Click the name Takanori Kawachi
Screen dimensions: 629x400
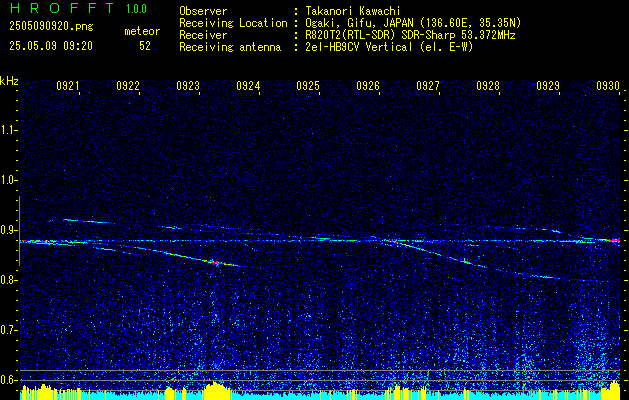pos(353,11)
